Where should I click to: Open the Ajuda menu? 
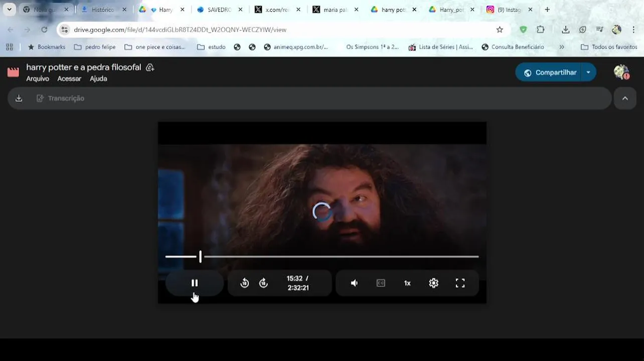98,79
